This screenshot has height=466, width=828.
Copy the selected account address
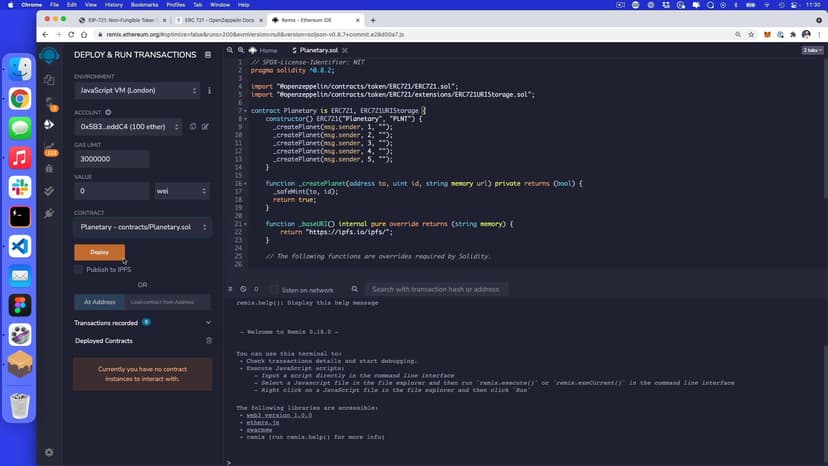tap(193, 127)
